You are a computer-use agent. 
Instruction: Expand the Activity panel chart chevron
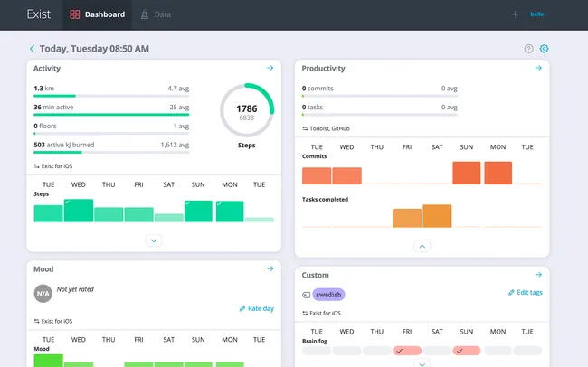[154, 240]
